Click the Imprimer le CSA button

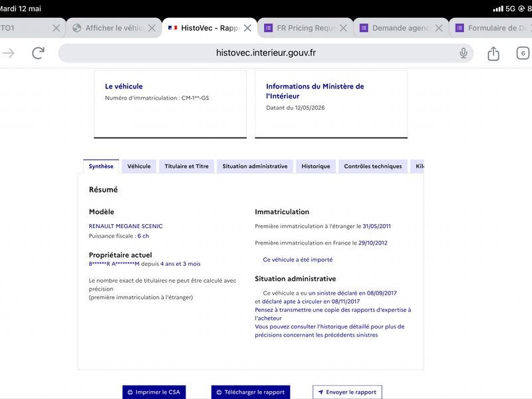pos(154,392)
